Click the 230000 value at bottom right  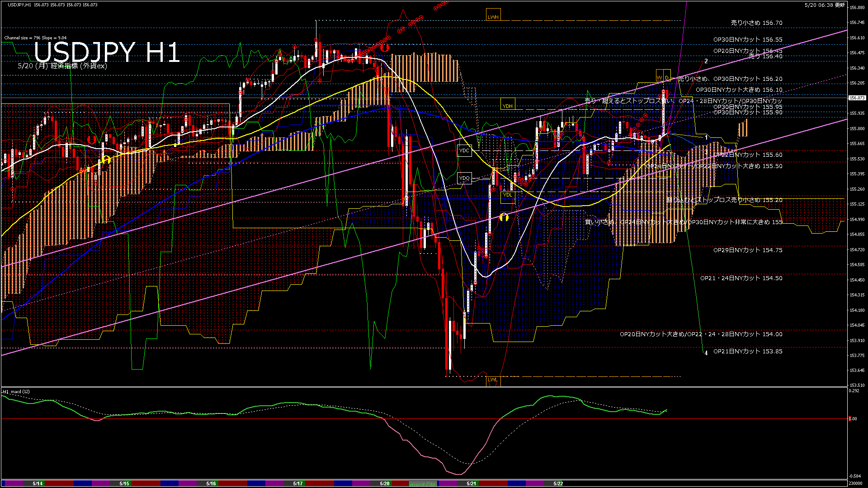[856, 483]
